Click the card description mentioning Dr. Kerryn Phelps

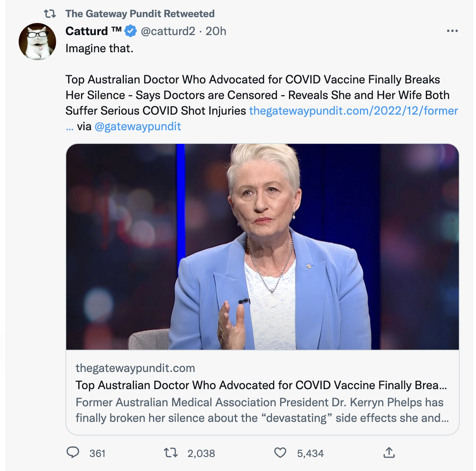point(262,410)
